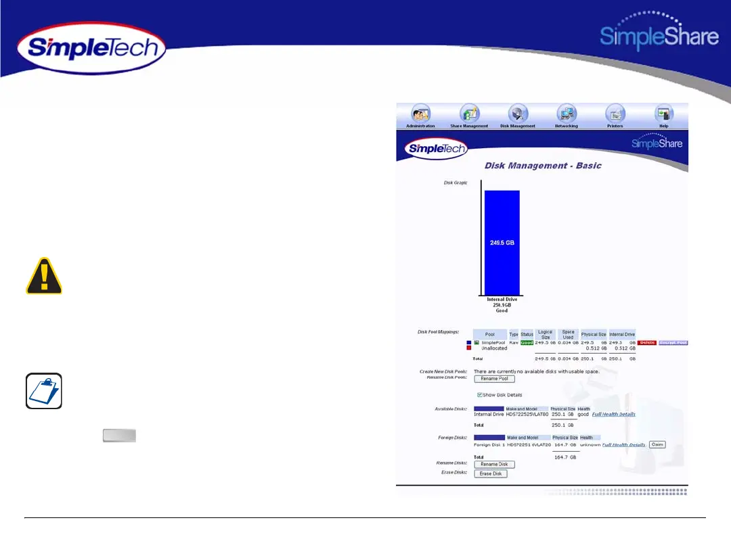Click the Rename Pool button

point(495,379)
